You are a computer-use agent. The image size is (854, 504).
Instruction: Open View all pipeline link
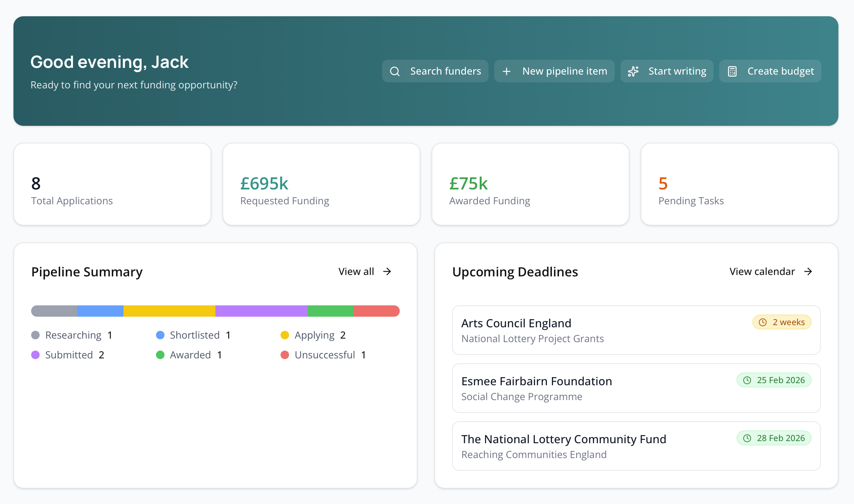[356, 271]
